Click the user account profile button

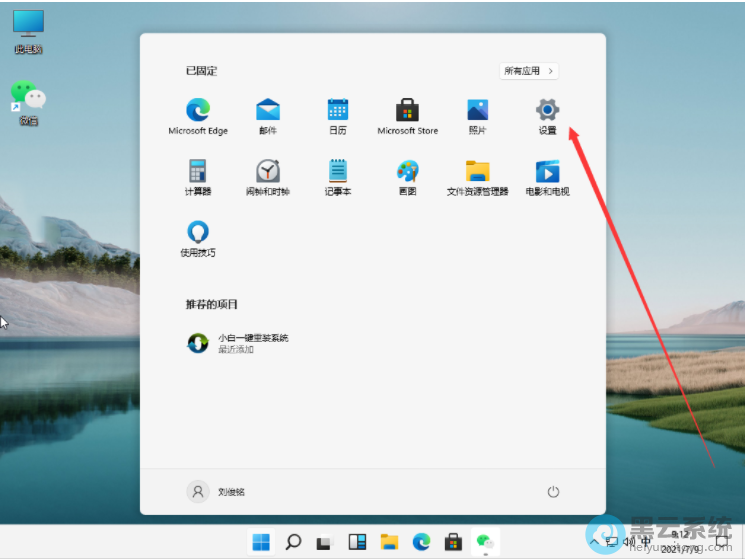[216, 492]
